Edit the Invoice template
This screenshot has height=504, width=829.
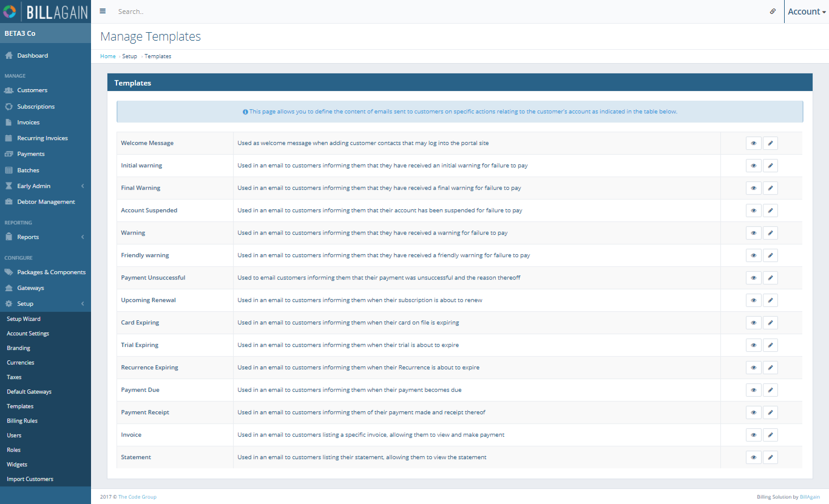click(770, 435)
